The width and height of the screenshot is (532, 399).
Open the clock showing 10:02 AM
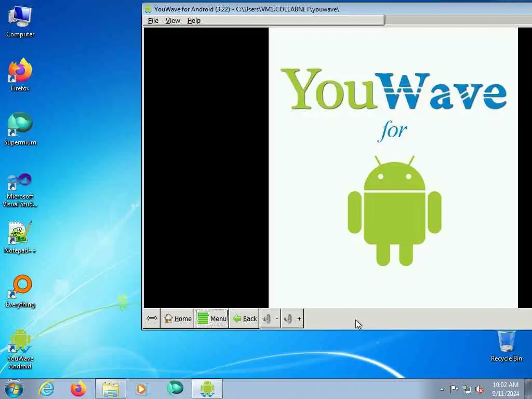tap(506, 389)
